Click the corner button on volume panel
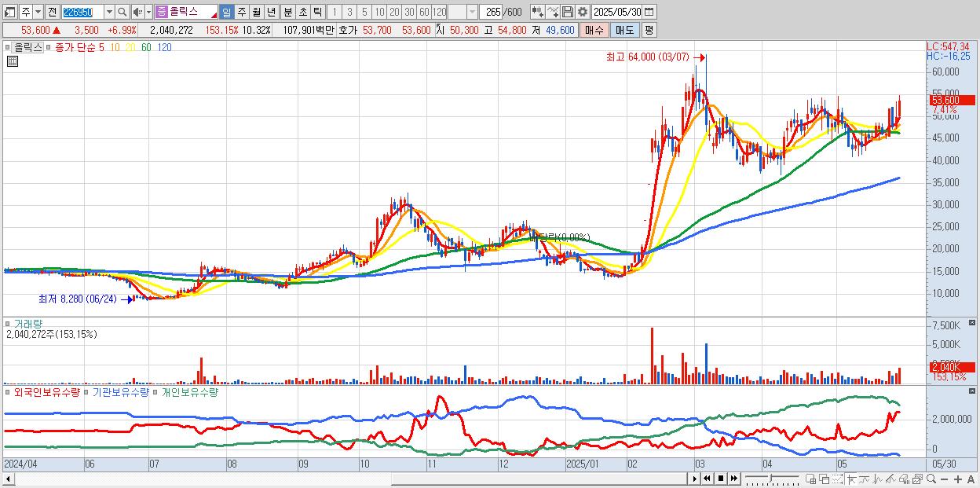Image resolution: width=980 pixels, height=488 pixels. click(x=973, y=323)
